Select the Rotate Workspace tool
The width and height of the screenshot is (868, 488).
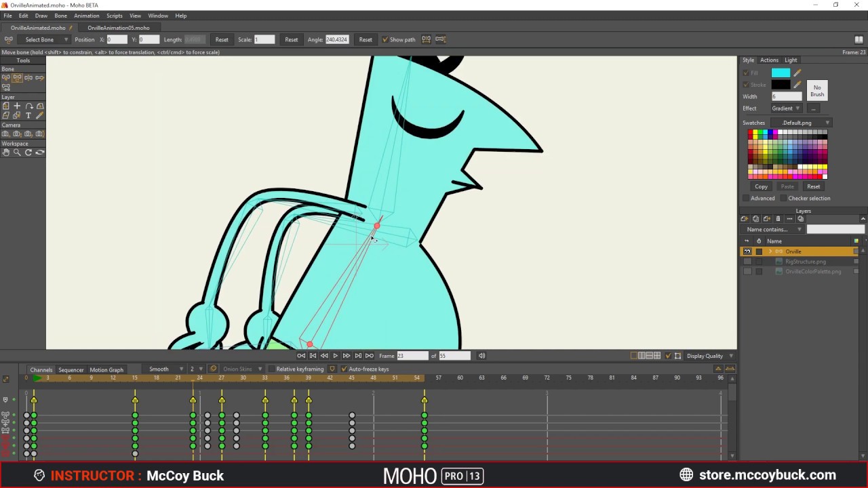28,152
